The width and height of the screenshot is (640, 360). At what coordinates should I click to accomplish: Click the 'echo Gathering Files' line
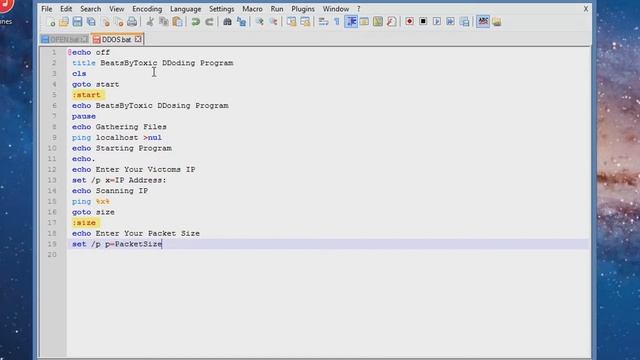[x=119, y=127]
